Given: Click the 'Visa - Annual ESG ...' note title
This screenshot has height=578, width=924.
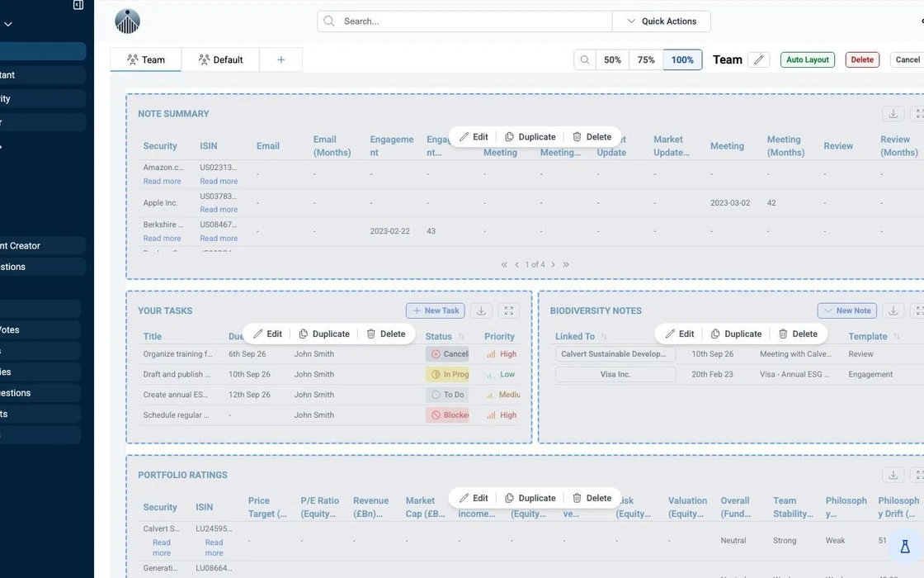Looking at the screenshot, I should pos(794,375).
